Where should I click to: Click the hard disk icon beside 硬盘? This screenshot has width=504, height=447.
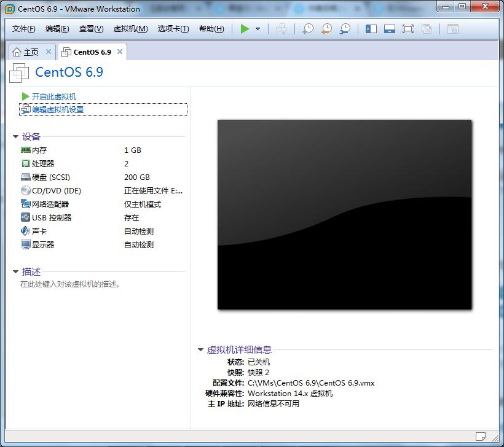tap(25, 177)
